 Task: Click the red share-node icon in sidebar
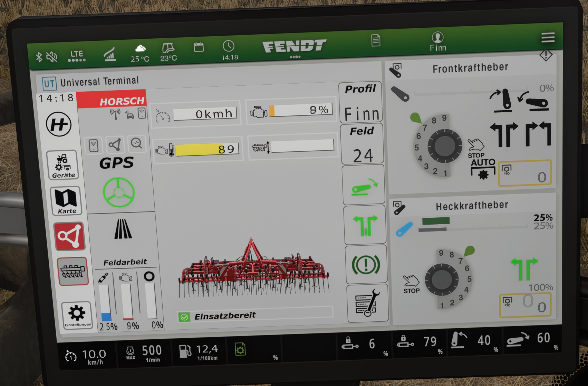click(x=70, y=236)
